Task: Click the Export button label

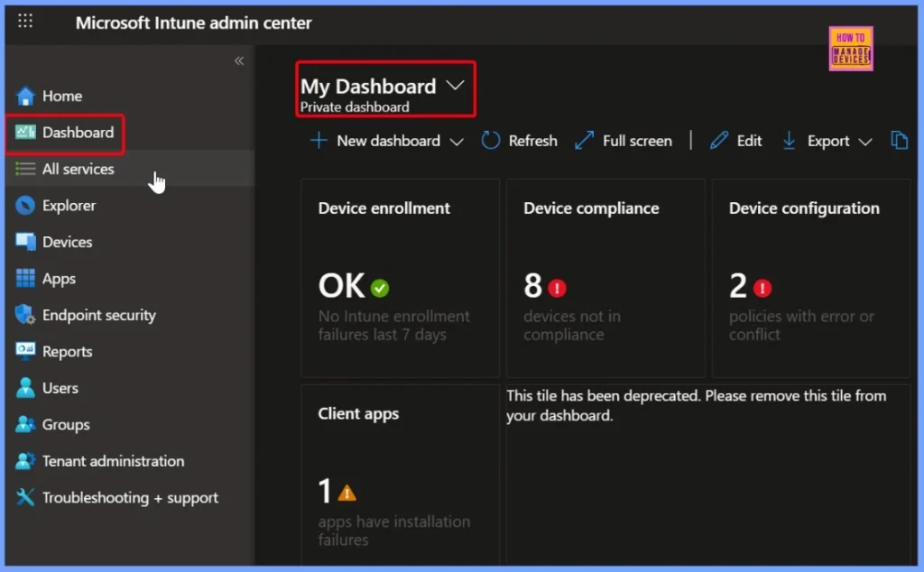Action: click(x=828, y=141)
